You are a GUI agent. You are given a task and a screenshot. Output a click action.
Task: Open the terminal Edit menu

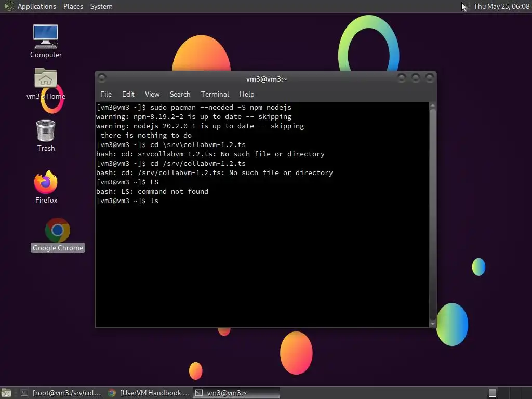pyautogui.click(x=128, y=95)
